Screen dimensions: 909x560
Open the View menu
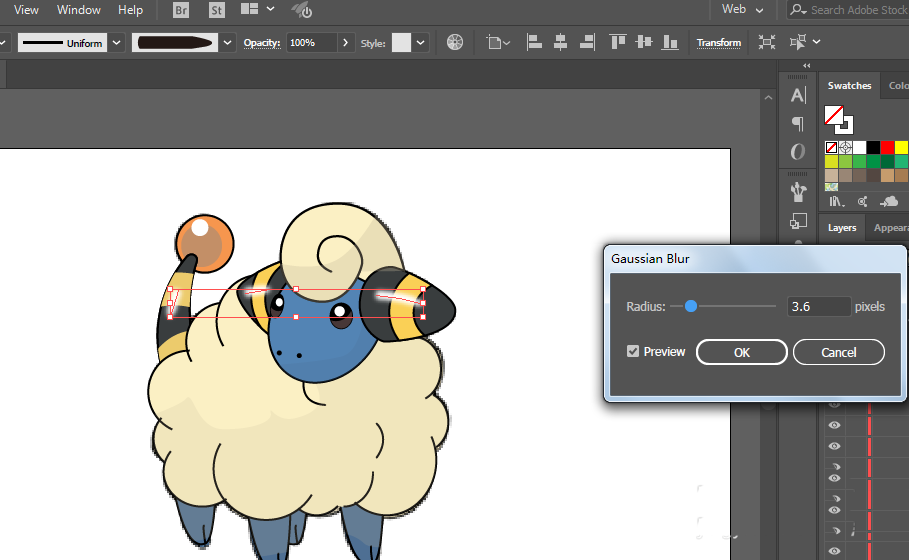coord(26,10)
